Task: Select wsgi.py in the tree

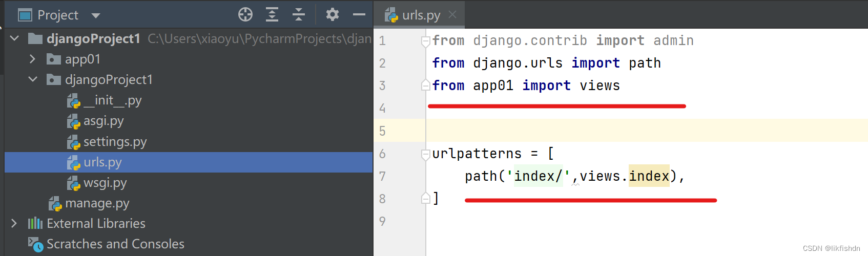Action: click(105, 183)
